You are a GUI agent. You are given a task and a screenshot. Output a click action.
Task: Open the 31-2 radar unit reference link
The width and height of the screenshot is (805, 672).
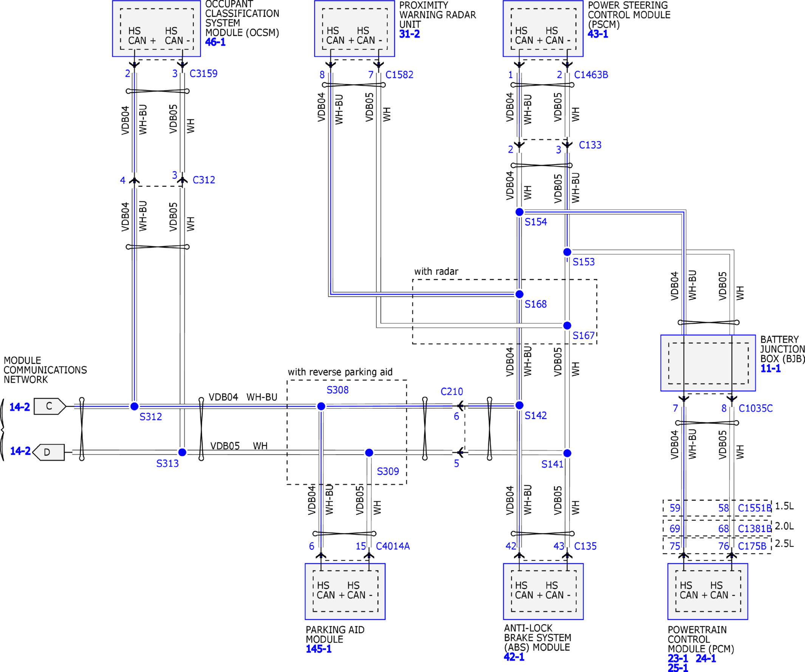[409, 34]
